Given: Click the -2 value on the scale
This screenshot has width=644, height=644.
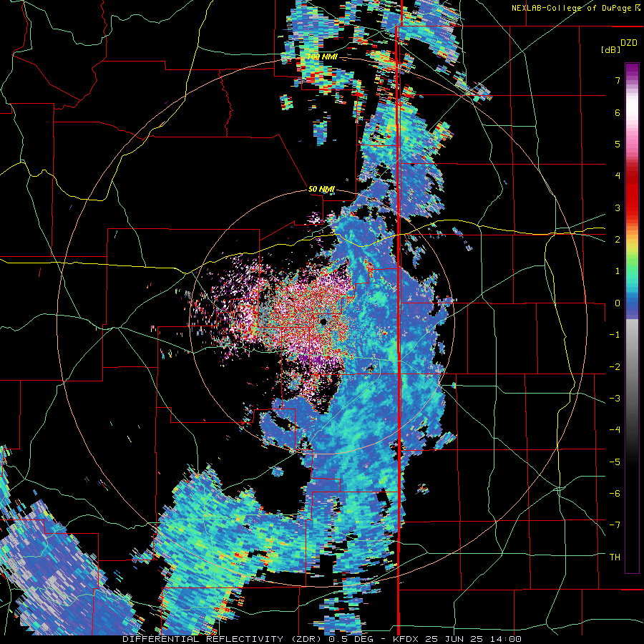Looking at the screenshot, I should (x=615, y=367).
